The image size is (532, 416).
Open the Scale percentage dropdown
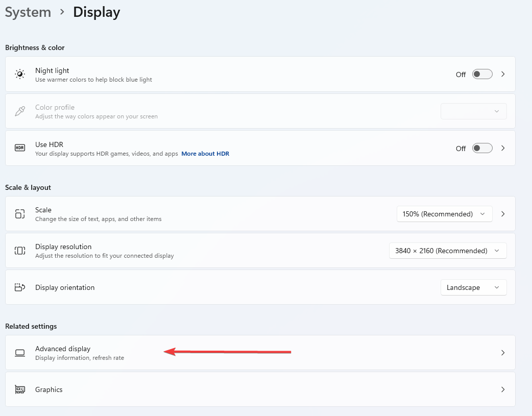(x=444, y=213)
